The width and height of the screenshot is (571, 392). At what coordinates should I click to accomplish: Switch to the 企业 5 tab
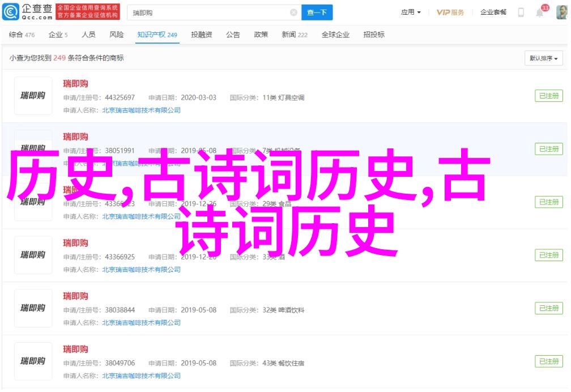click(58, 35)
